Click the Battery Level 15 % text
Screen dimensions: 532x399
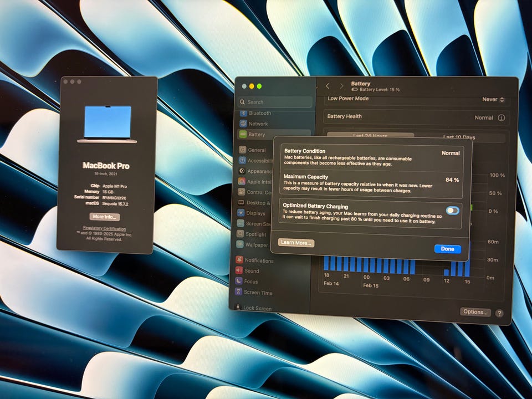(379, 90)
